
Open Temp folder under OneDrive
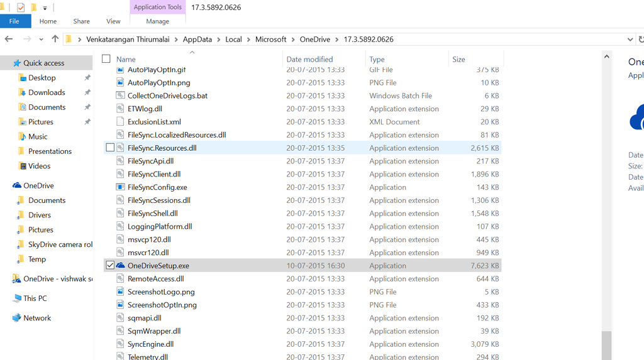click(37, 259)
